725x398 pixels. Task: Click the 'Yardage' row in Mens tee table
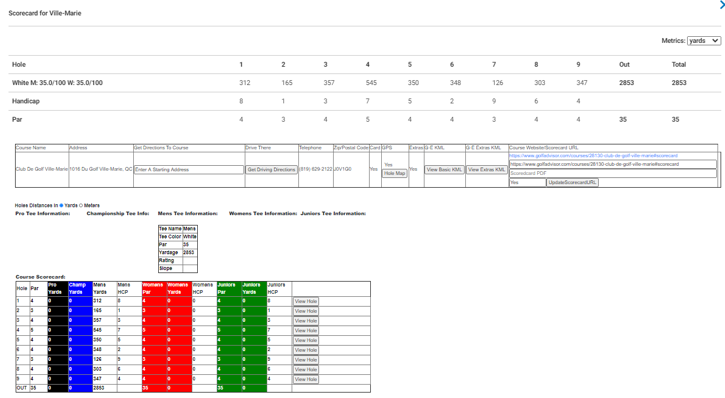178,252
